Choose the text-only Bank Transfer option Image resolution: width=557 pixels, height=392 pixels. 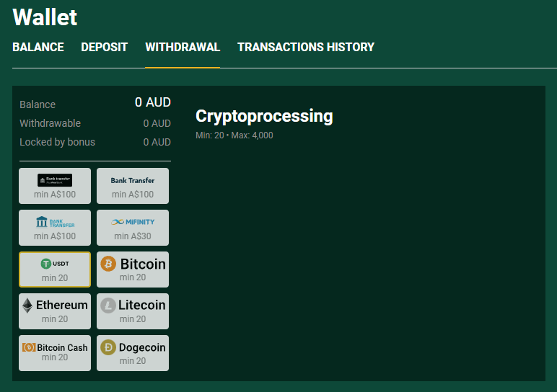(x=133, y=186)
